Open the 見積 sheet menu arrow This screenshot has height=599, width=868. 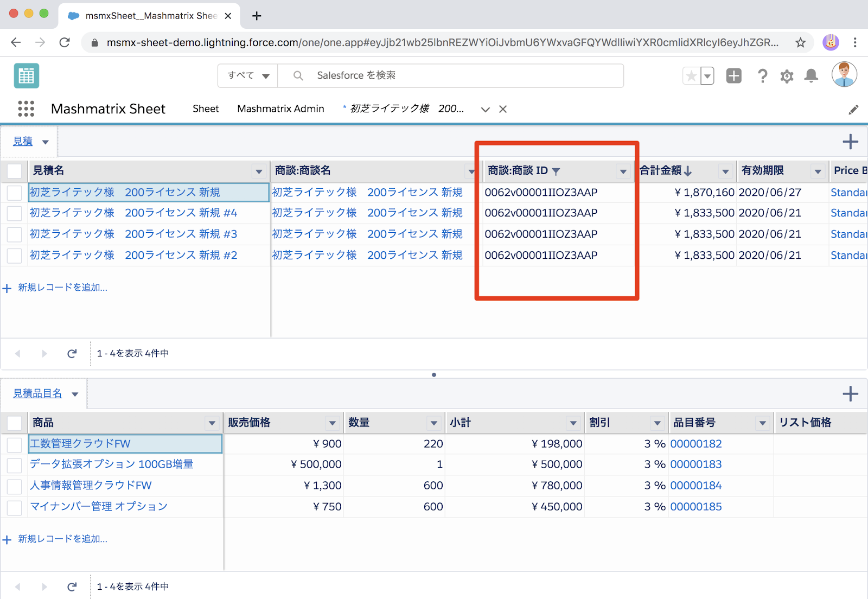point(46,142)
